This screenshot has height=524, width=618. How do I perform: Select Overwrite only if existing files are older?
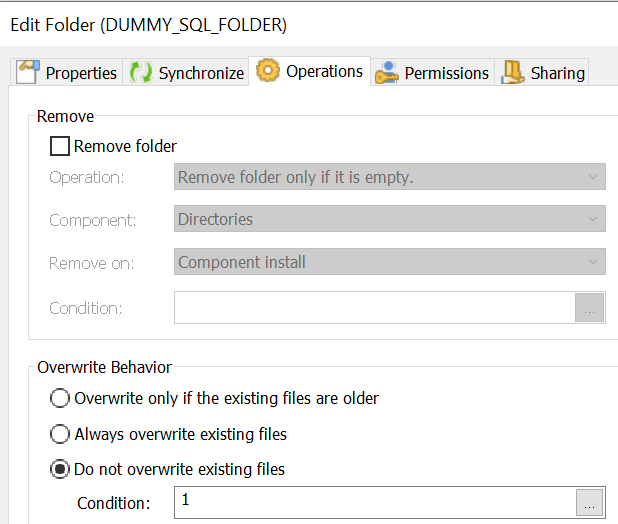click(x=60, y=398)
